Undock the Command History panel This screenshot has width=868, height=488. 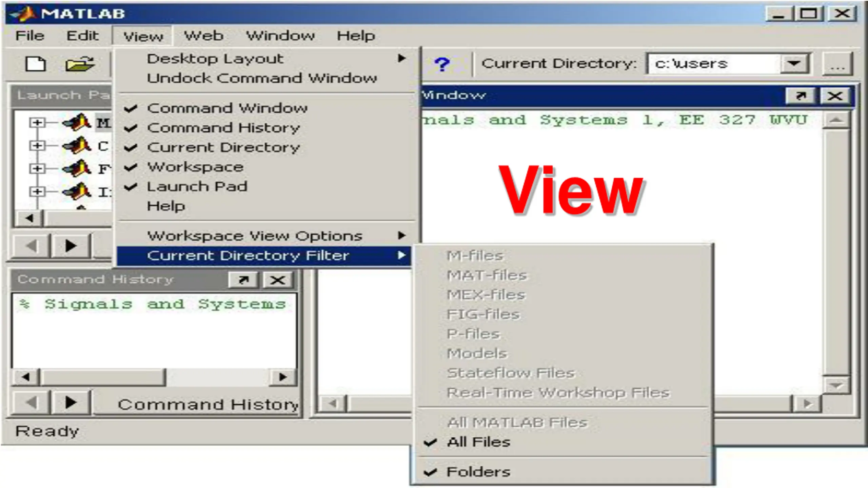coord(243,280)
